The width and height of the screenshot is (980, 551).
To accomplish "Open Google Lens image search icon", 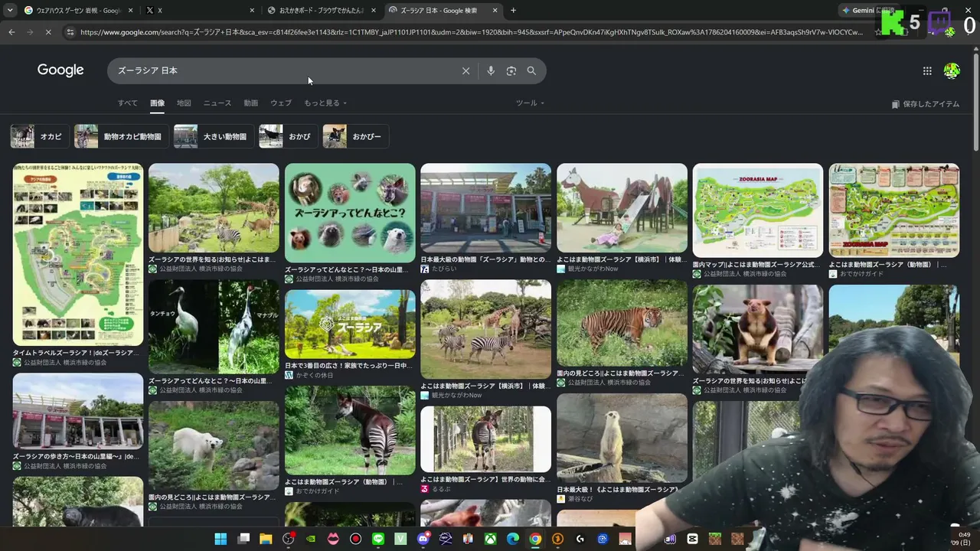I will coord(511,70).
